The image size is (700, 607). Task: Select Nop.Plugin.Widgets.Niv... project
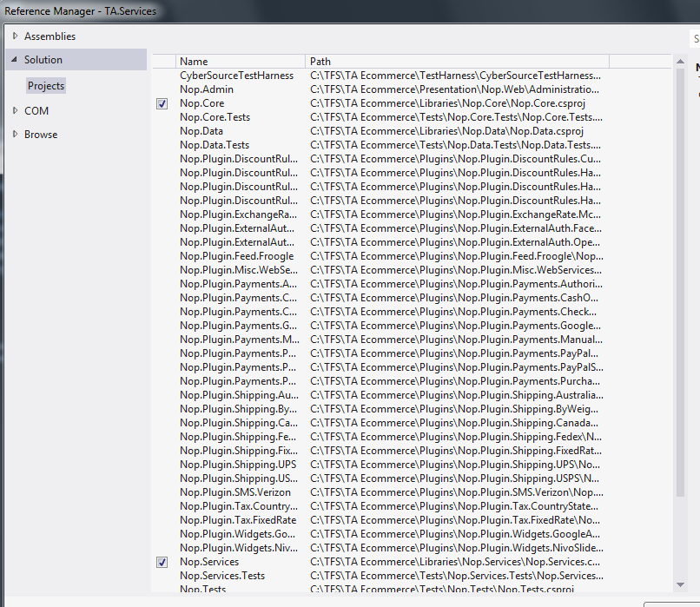[x=239, y=548]
